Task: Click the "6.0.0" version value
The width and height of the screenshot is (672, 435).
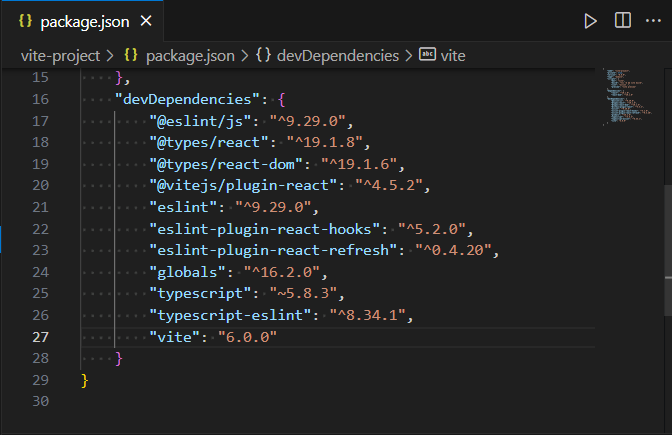Action: pos(247,337)
